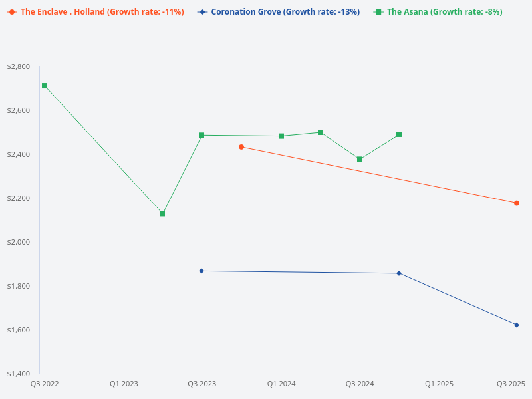Select The Asana Q3 2022 data point
Image resolution: width=532 pixels, height=399 pixels.
tap(45, 86)
